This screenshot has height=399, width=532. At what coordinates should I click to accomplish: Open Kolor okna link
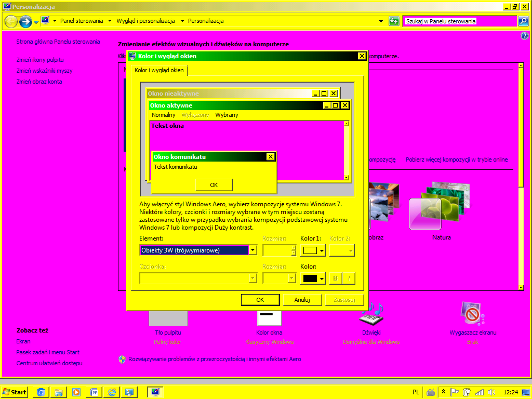pos(269,332)
